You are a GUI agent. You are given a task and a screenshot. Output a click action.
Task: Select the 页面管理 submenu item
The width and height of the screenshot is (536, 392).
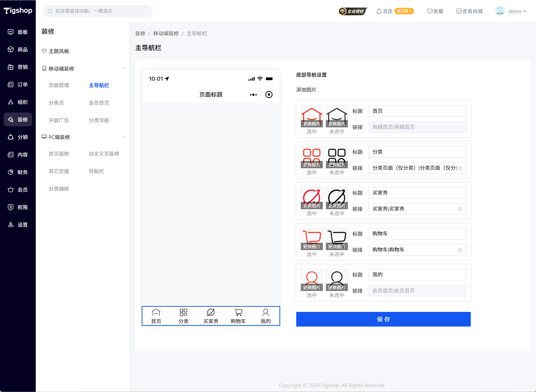[59, 85]
